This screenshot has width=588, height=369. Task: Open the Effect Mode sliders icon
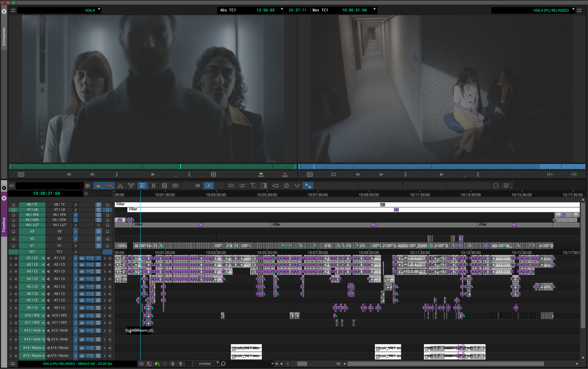tap(231, 186)
